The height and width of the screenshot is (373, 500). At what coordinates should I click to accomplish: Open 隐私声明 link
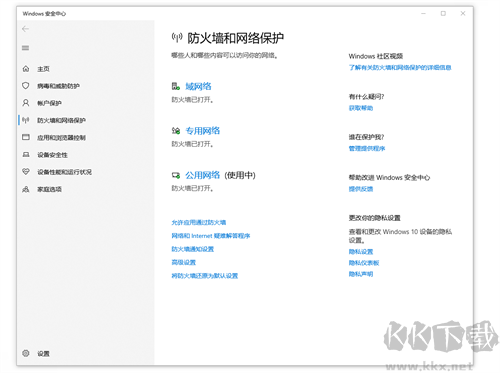coord(361,274)
